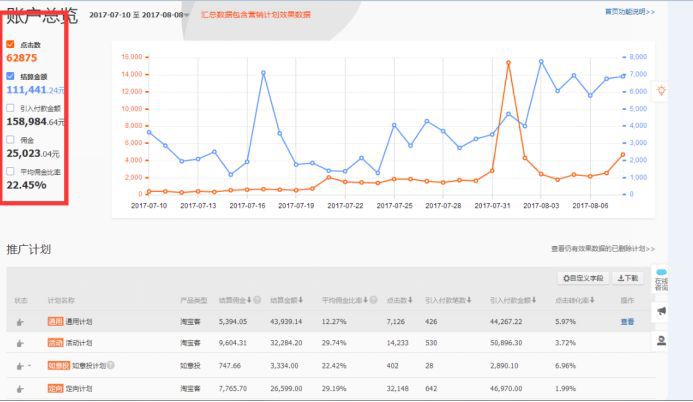Check the 佣金 metric checkbox
Image resolution: width=693 pixels, height=402 pixels.
(11, 139)
